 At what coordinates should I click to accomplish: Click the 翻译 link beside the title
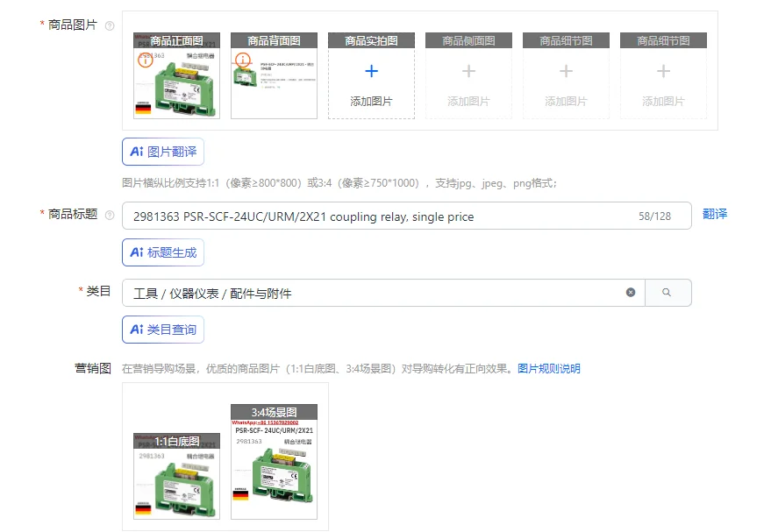point(715,214)
